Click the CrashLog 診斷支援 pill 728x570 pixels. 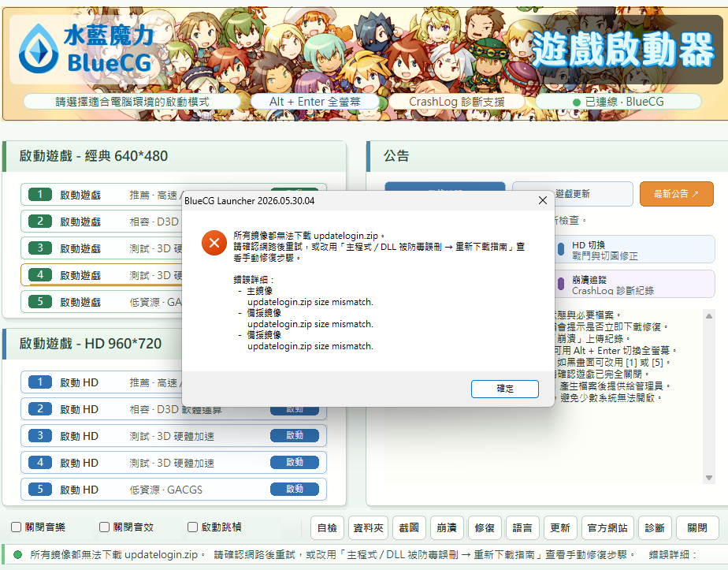pyautogui.click(x=456, y=102)
